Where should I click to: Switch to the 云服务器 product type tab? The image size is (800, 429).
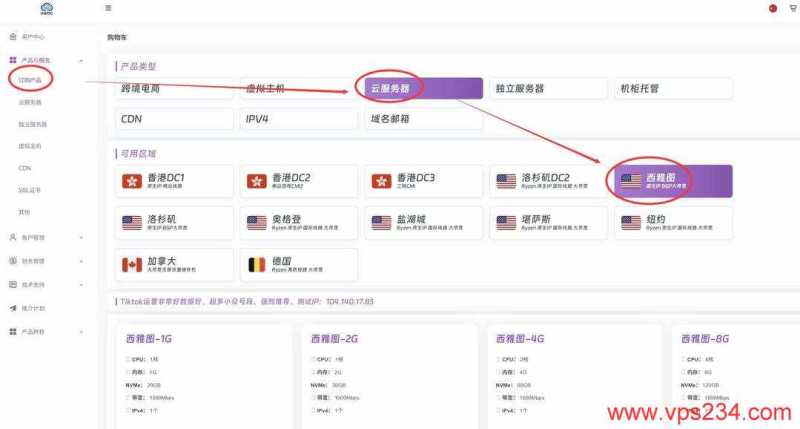pyautogui.click(x=423, y=89)
